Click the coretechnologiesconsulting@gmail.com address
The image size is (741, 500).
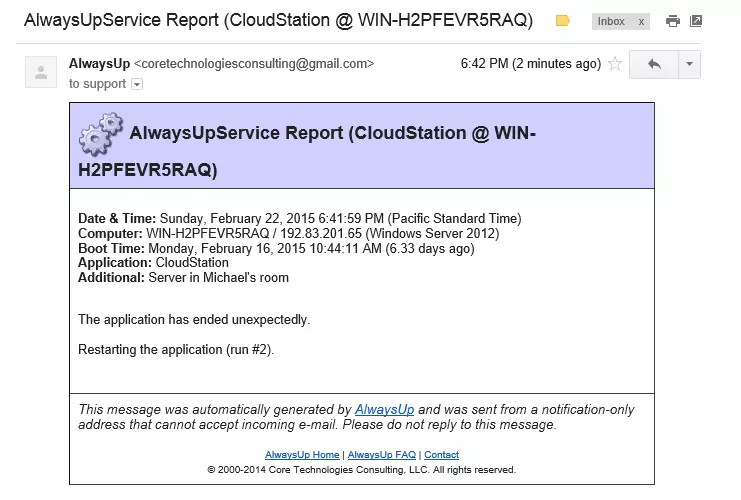coord(254,63)
